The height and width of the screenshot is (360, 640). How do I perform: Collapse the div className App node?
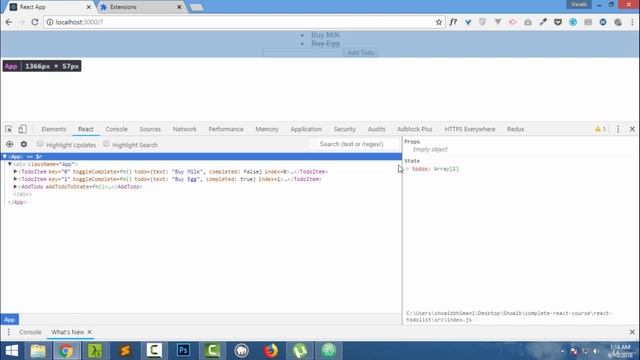tap(10, 164)
